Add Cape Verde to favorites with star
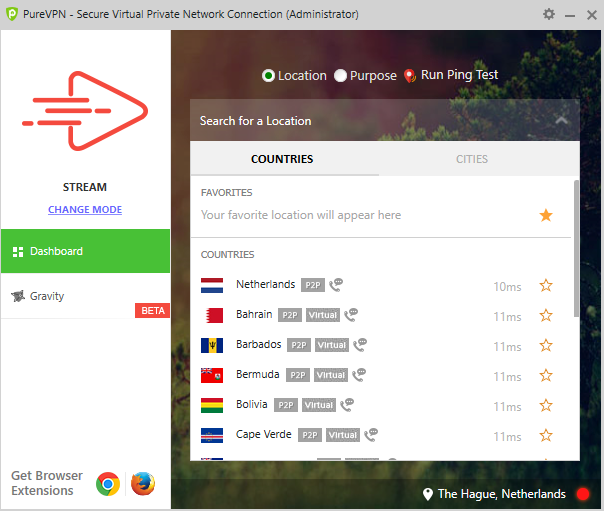 pyautogui.click(x=545, y=436)
